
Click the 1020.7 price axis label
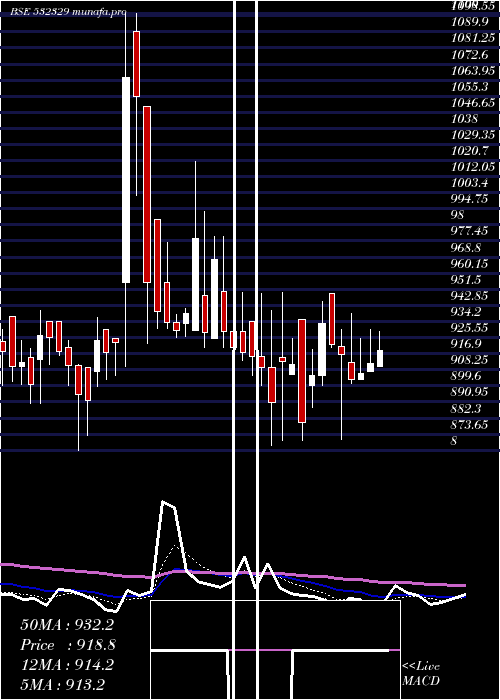pos(471,150)
